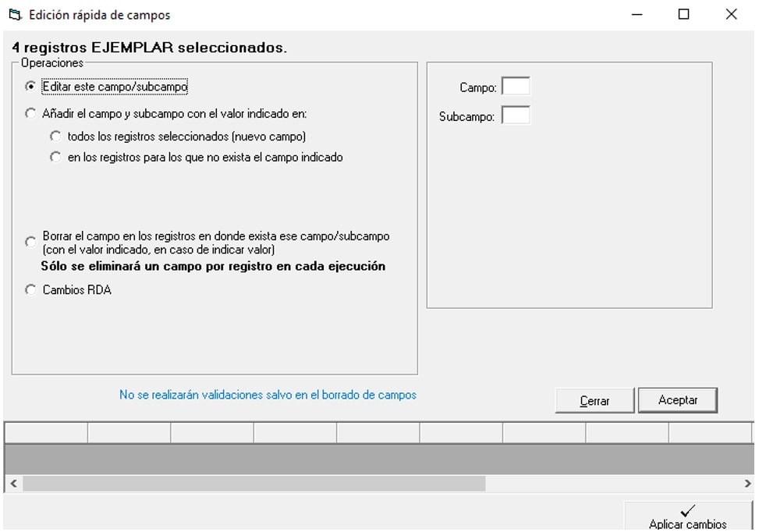The width and height of the screenshot is (759, 532).
Task: Click the Campo input field
Action: tap(516, 87)
